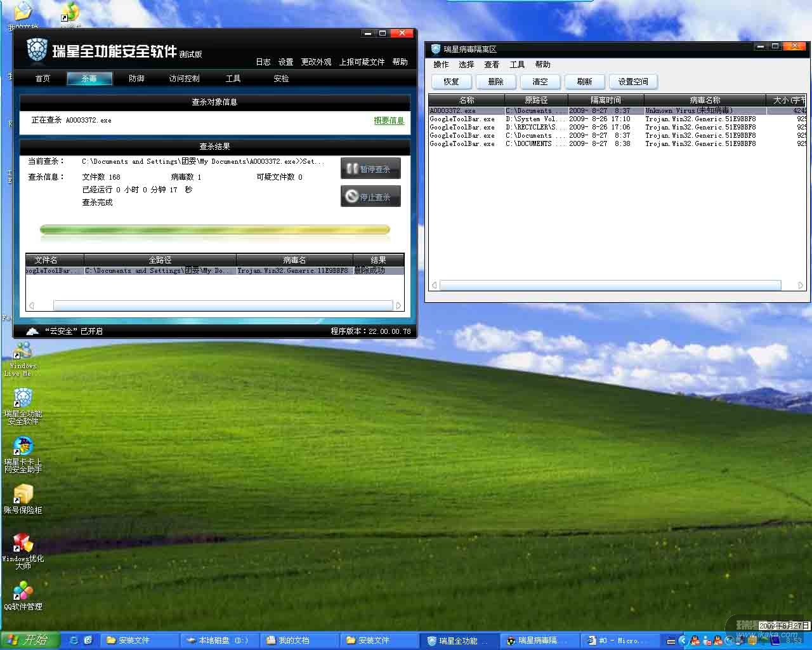This screenshot has width=812, height=650.
Task: Launch the 瑞星卡卡上网安全助手 desktop icon
Action: click(23, 454)
